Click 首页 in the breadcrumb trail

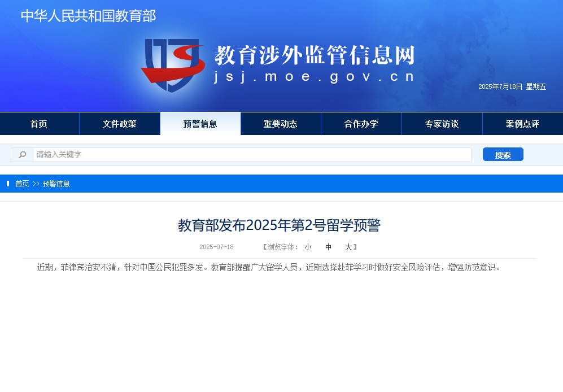pyautogui.click(x=22, y=184)
